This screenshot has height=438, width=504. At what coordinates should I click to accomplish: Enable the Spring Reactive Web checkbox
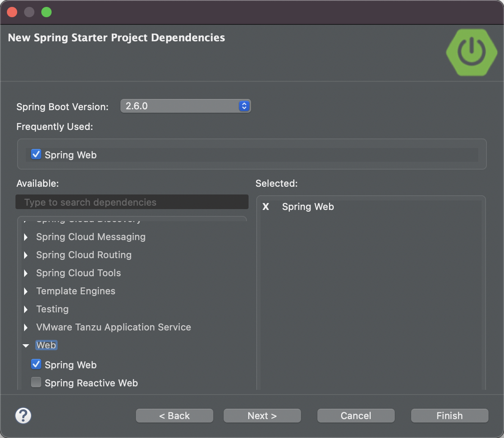coord(36,382)
